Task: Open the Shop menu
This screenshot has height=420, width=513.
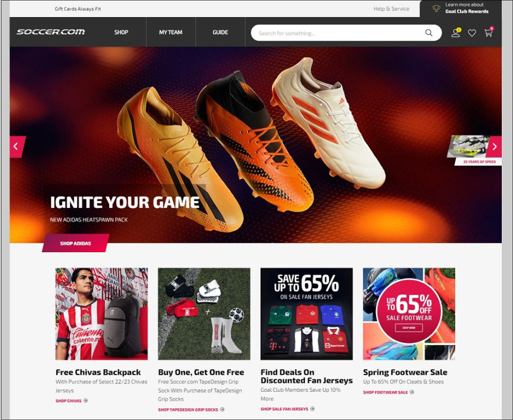Action: [x=121, y=32]
